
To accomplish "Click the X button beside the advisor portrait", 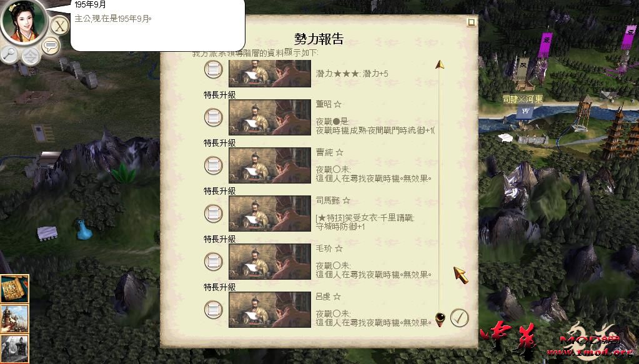I will pos(60,26).
